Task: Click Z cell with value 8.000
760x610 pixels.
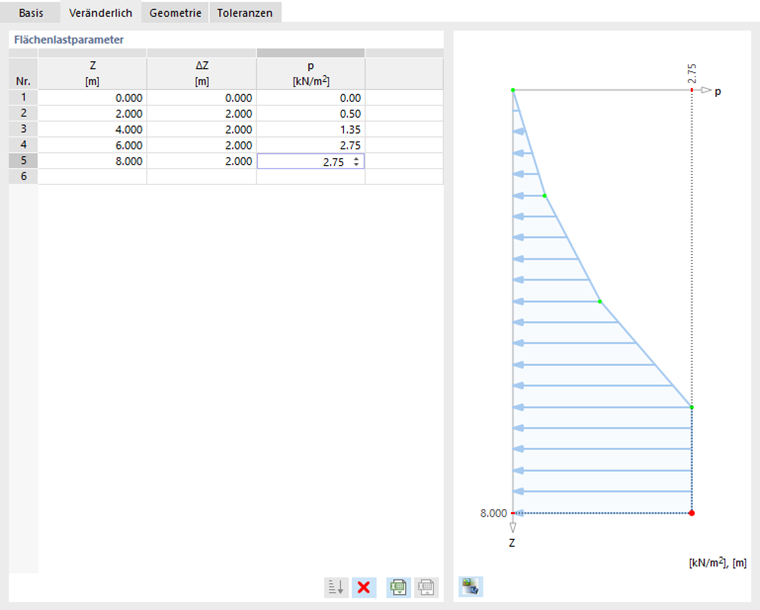Action: pos(93,161)
